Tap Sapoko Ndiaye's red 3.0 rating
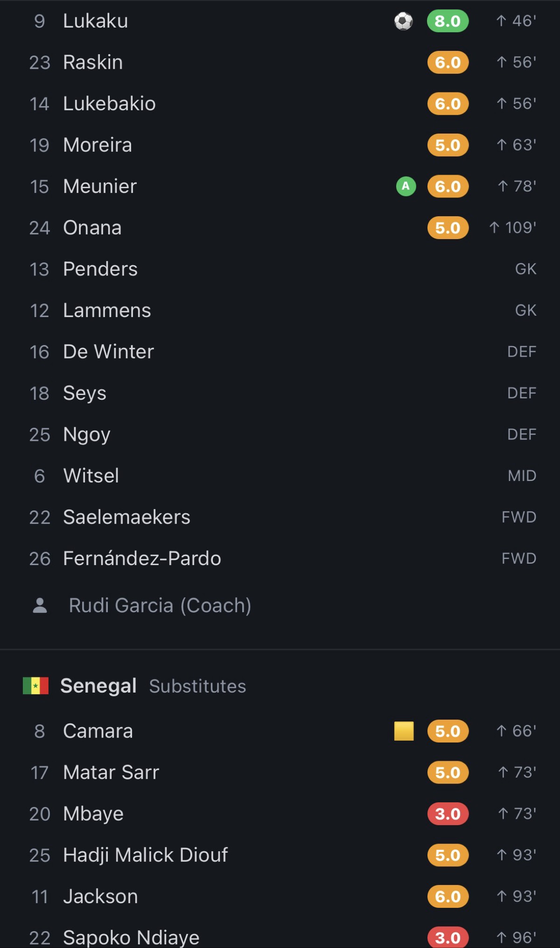Screen dimensions: 560x948 click(448, 937)
